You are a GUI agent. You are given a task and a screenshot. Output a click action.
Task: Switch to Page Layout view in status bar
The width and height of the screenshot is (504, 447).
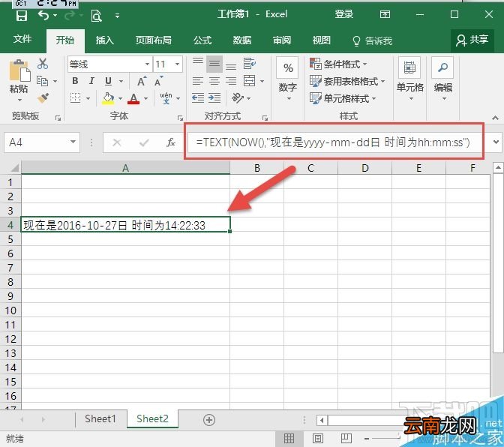(317, 438)
